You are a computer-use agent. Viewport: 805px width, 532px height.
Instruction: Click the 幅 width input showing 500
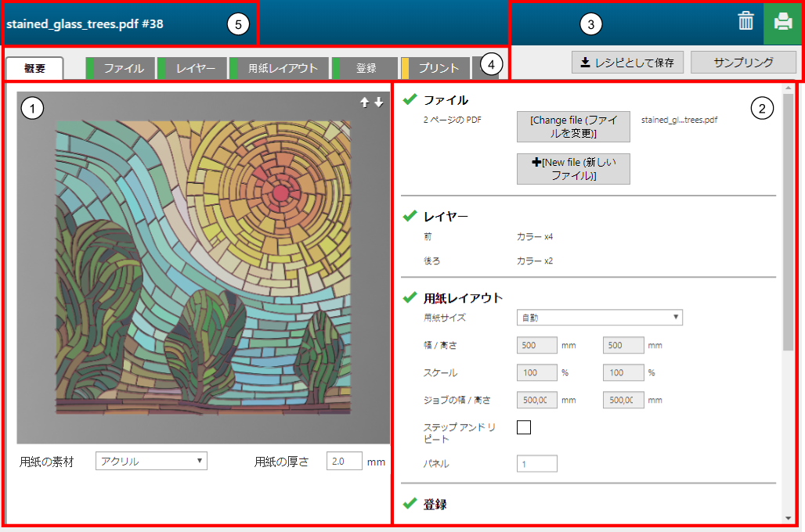click(x=537, y=345)
